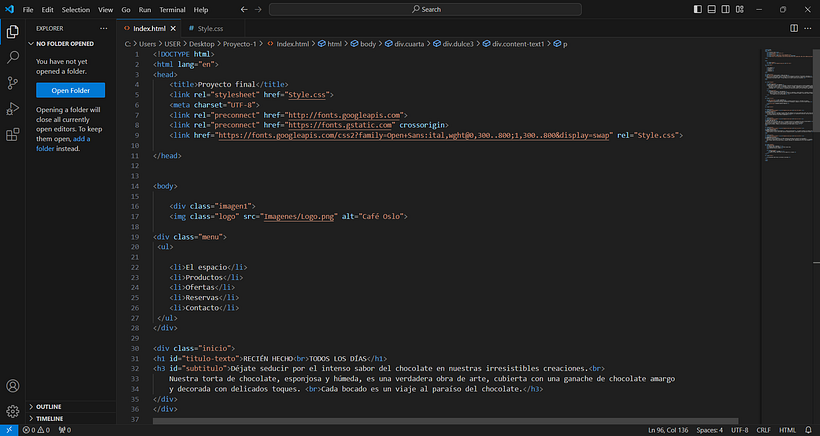The width and height of the screenshot is (820, 436).
Task: Click the https://fonts.gstatic.com link
Action: click(339, 125)
